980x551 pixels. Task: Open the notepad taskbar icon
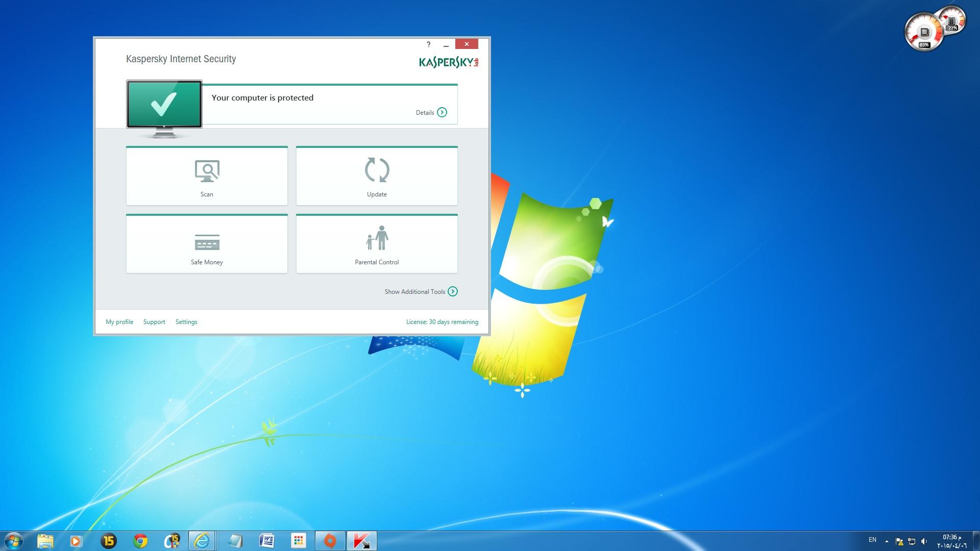(235, 541)
